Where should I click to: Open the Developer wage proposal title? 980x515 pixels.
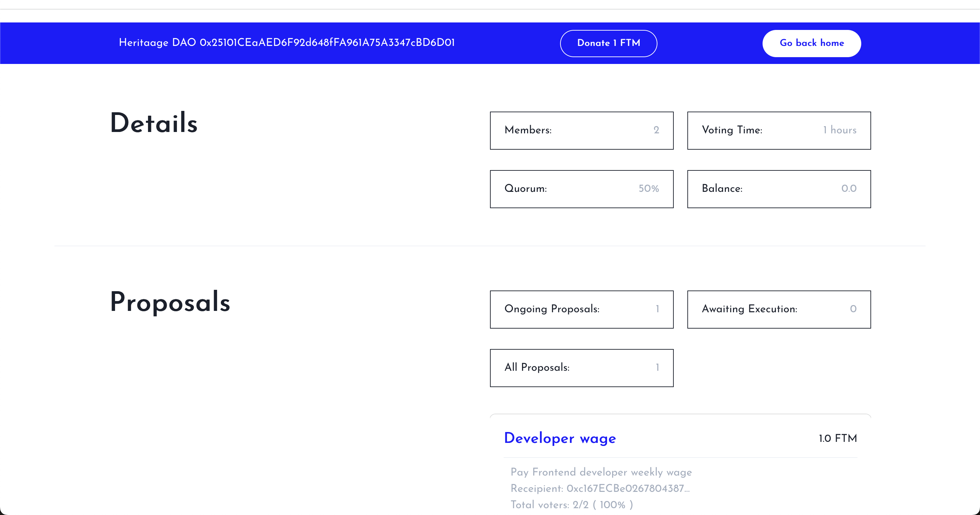pyautogui.click(x=560, y=438)
